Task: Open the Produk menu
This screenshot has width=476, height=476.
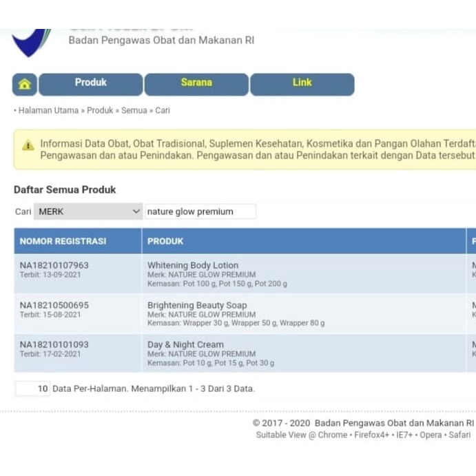Action: tap(91, 84)
